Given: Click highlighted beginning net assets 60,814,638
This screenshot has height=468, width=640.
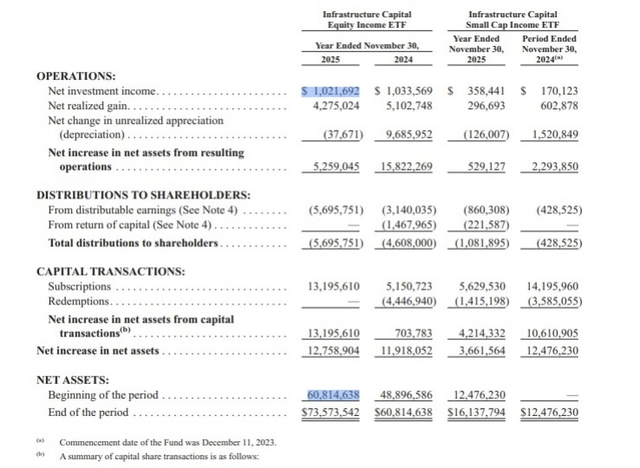Looking at the screenshot, I should (x=334, y=395).
